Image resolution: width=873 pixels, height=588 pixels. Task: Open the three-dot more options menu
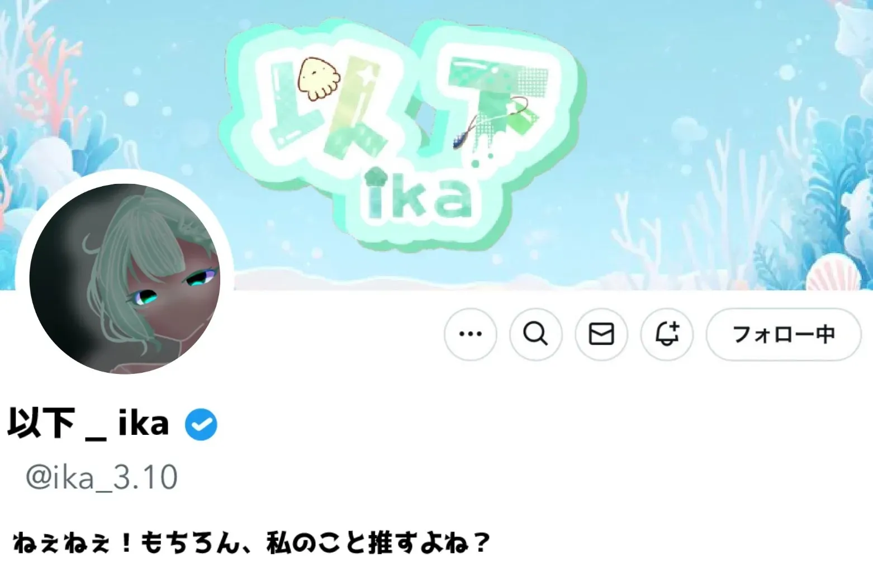click(x=470, y=334)
